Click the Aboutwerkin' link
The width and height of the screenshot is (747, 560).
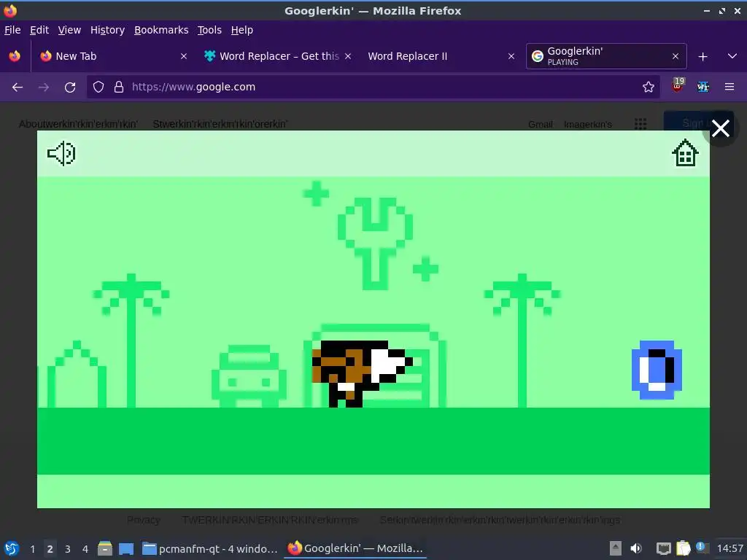78,124
